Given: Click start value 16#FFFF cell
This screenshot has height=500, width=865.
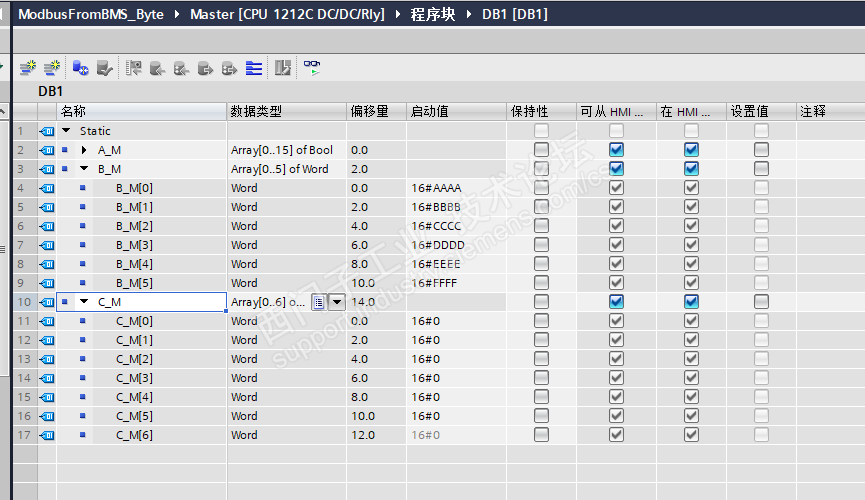Looking at the screenshot, I should click(x=457, y=283).
